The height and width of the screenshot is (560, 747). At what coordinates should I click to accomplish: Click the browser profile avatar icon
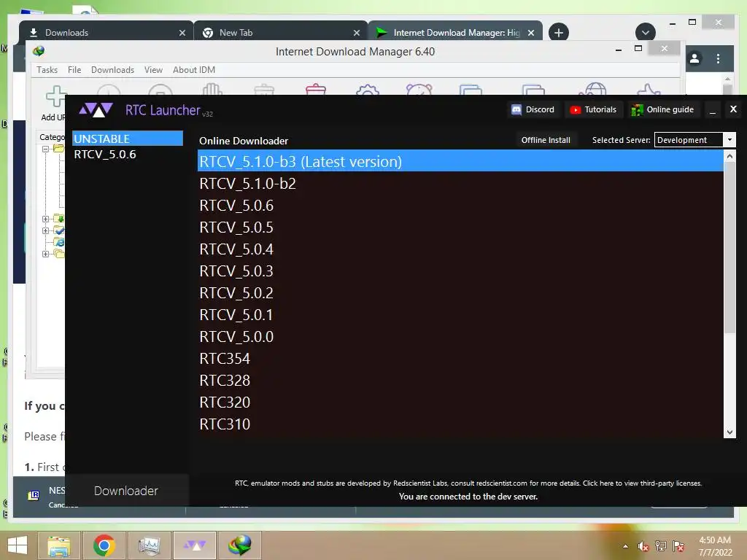point(694,58)
